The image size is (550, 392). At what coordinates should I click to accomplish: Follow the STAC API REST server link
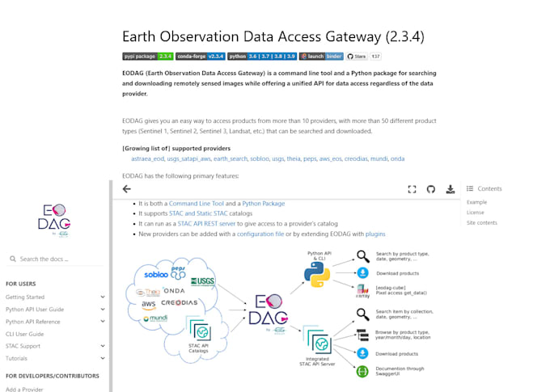pyautogui.click(x=206, y=223)
